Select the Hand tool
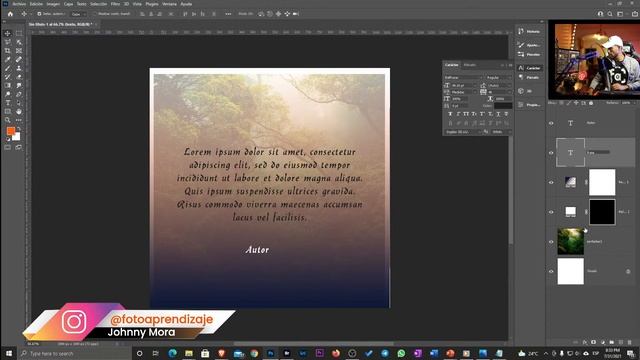 tap(19, 111)
